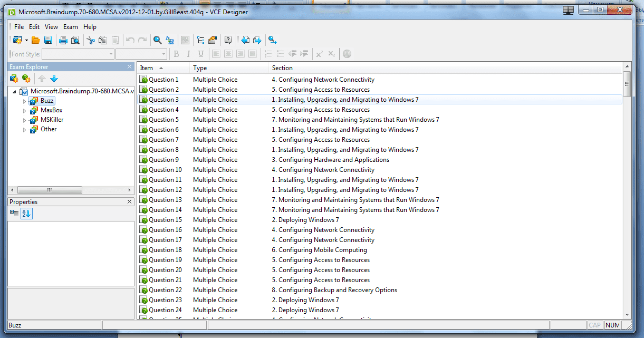Screen dimensions: 644x338
Task: Click the Move Up arrow in Exam Explorer
Action: click(x=42, y=79)
